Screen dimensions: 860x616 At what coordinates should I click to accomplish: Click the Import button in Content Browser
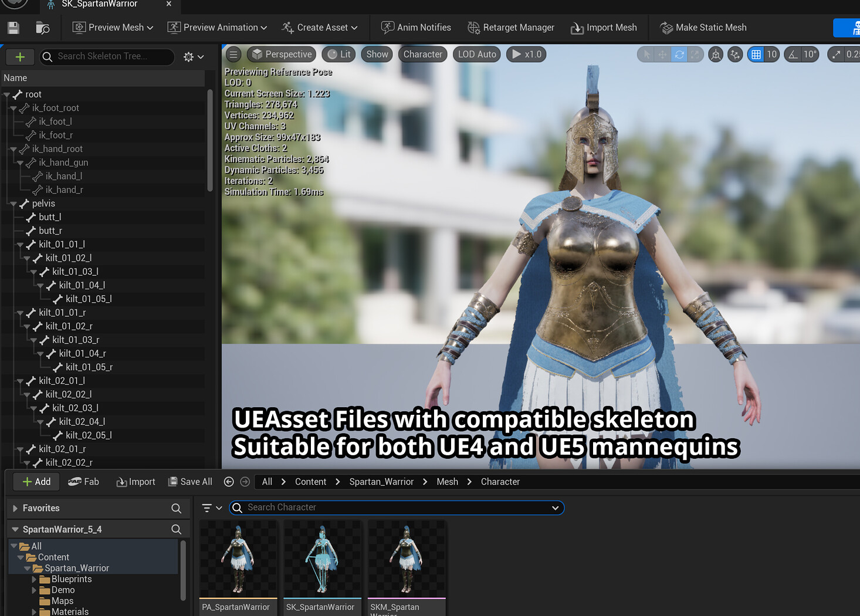[136, 482]
